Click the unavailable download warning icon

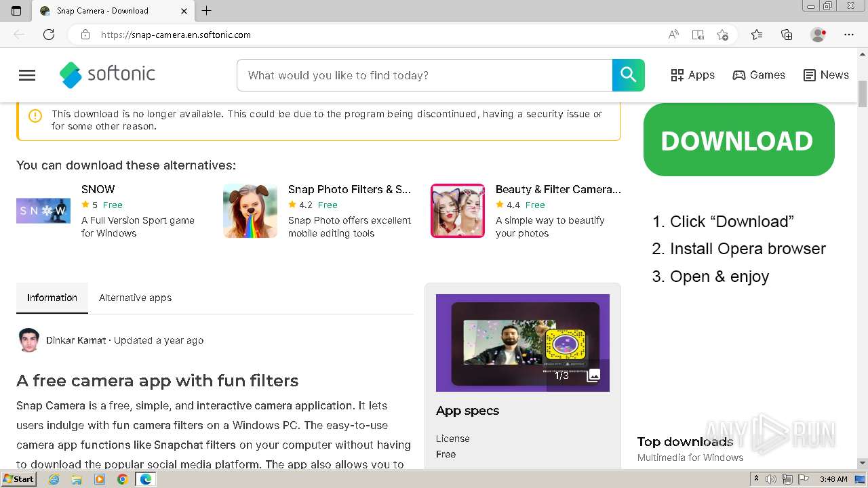coord(35,116)
